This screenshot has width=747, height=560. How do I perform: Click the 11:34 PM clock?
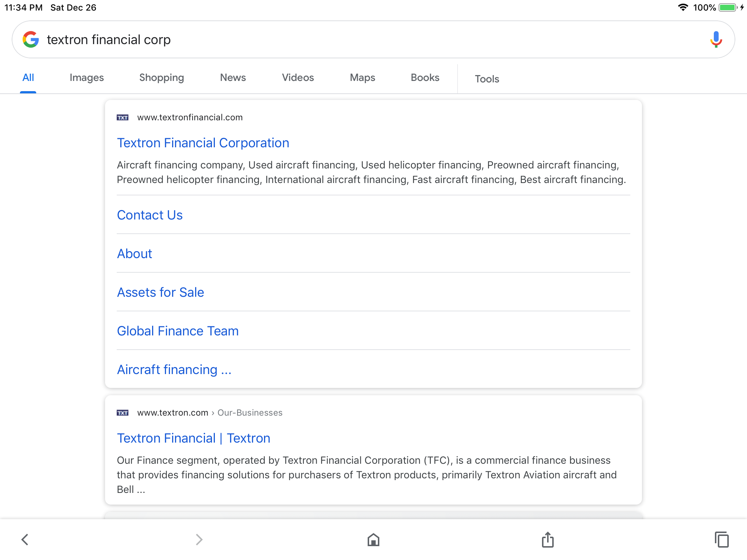[23, 8]
